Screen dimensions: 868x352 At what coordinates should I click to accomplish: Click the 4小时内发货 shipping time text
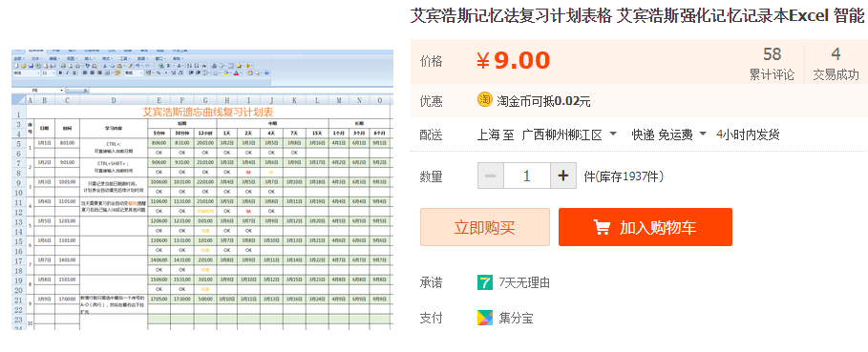pyautogui.click(x=748, y=135)
